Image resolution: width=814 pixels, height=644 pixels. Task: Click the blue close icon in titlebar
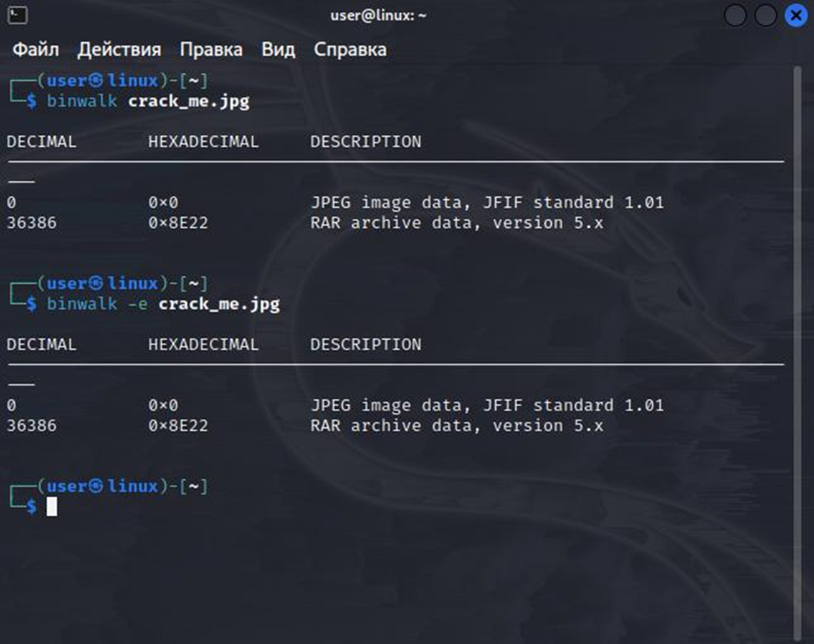pos(796,15)
